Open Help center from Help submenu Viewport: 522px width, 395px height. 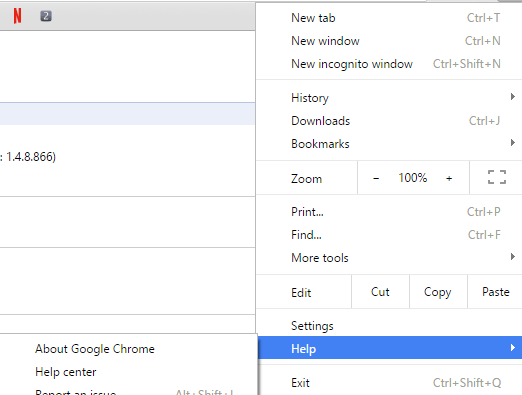pos(128,372)
